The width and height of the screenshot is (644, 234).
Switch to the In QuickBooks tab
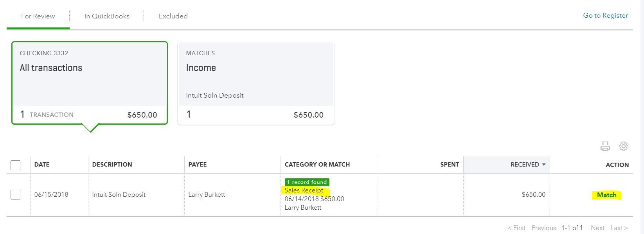[x=107, y=16]
